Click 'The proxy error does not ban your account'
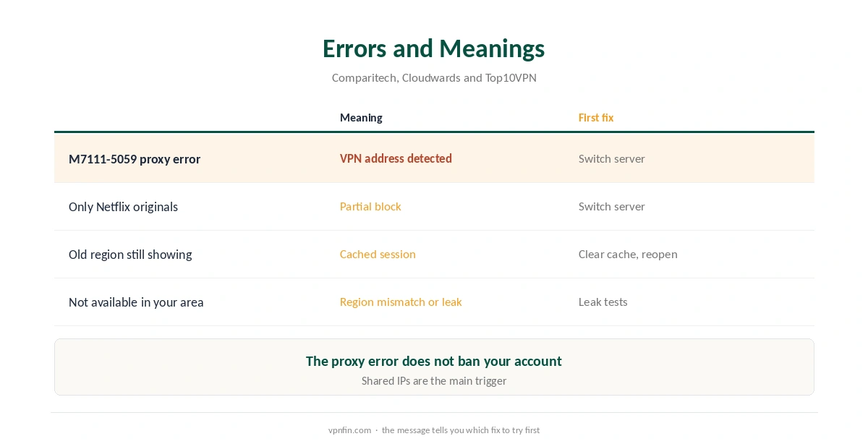Viewport: 868px width, 444px height. 434,361
